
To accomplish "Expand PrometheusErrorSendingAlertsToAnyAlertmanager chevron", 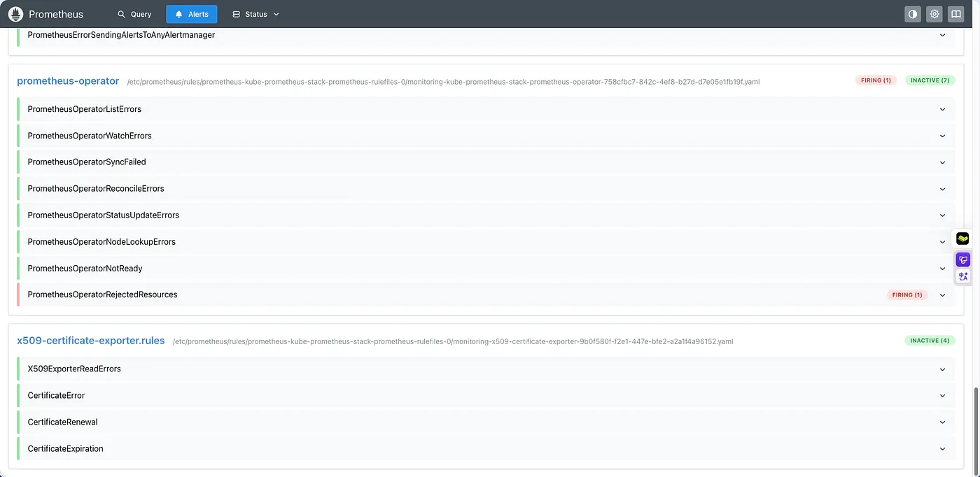I will coord(942,35).
